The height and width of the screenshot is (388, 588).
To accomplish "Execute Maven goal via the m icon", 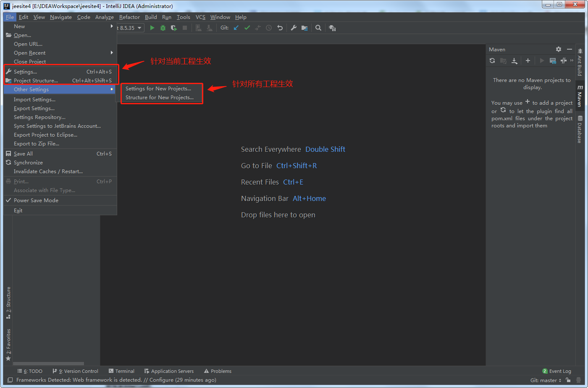I will pyautogui.click(x=552, y=61).
